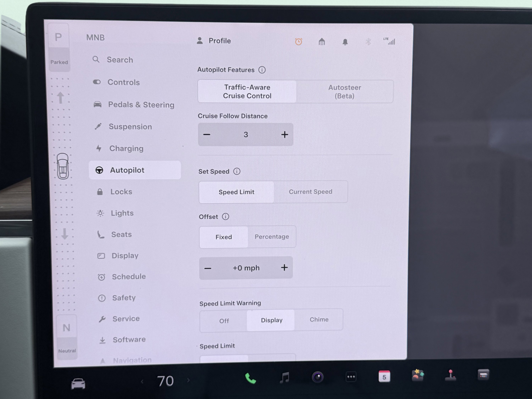
Task: Set Offset mode to Percentage
Action: 272,237
